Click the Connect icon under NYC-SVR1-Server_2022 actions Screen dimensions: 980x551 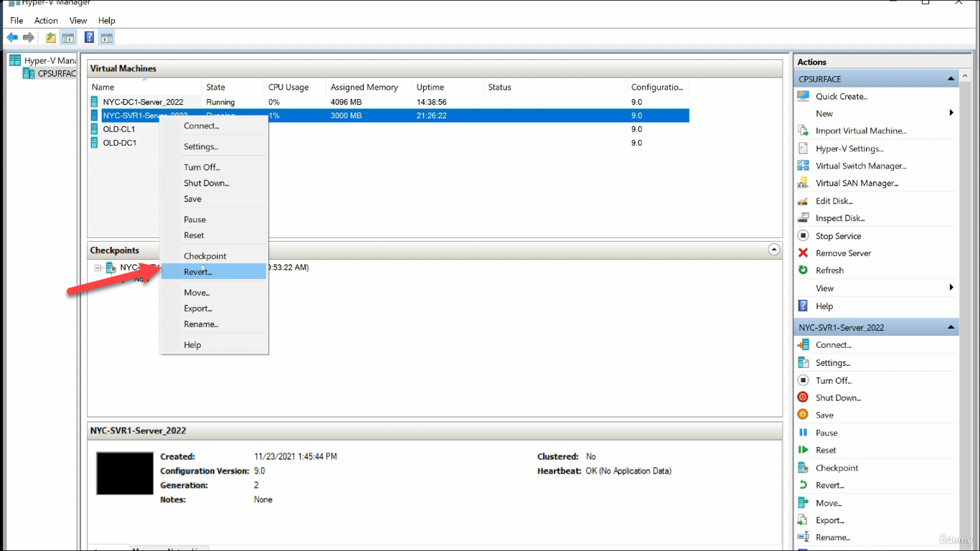click(803, 344)
